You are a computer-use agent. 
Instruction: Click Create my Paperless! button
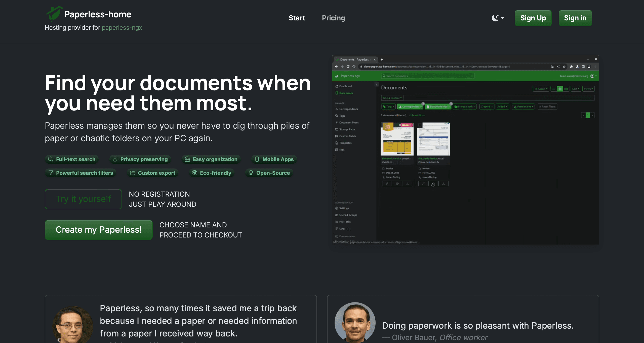[x=99, y=230]
